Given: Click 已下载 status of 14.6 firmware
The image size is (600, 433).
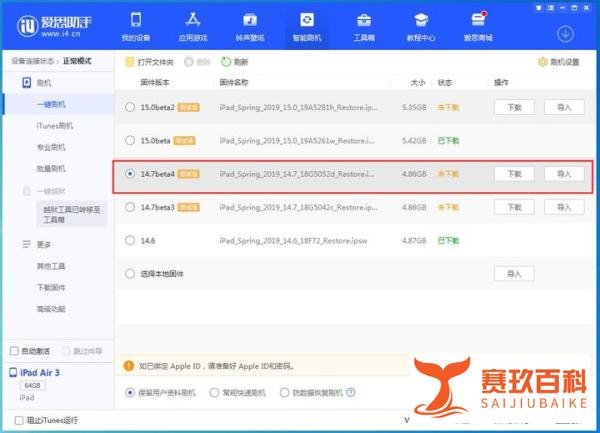Looking at the screenshot, I should click(448, 241).
